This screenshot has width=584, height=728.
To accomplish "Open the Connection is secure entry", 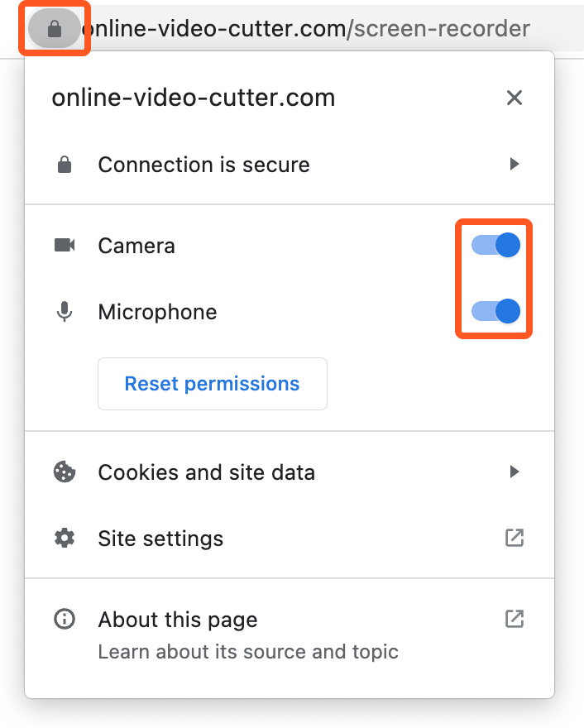I will [x=290, y=165].
